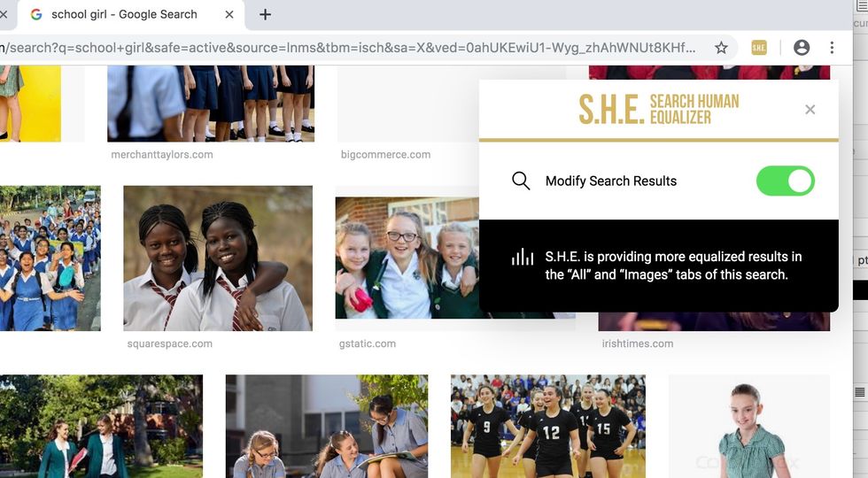868x478 pixels.
Task: Open the S.H.E. extension icon in toolbar
Action: click(759, 48)
